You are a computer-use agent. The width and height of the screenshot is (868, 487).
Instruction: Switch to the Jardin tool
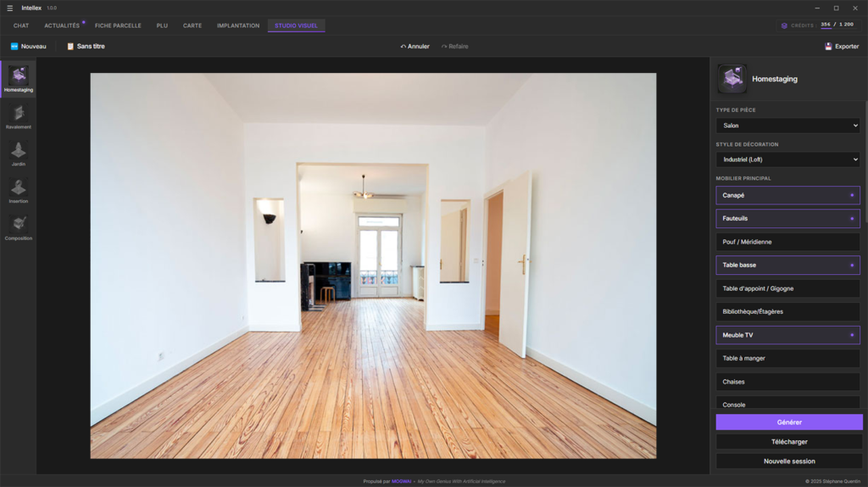tap(19, 154)
